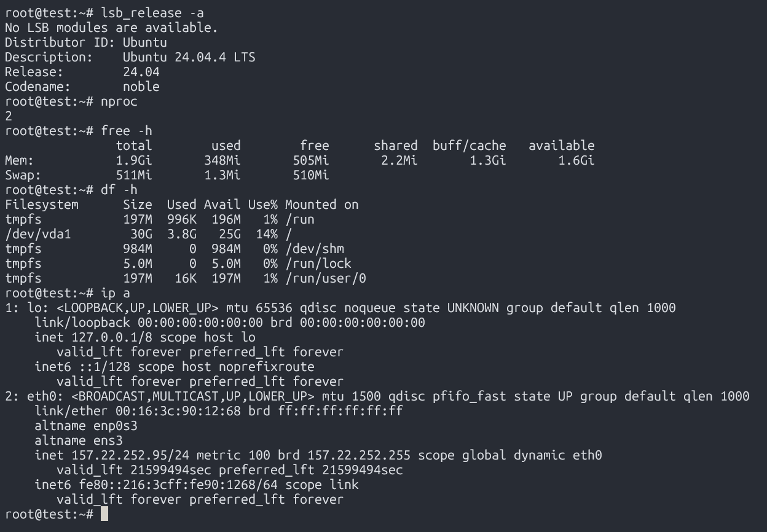Click the cursor block at the last prompt
Screen dimensions: 767x532
(x=104, y=514)
